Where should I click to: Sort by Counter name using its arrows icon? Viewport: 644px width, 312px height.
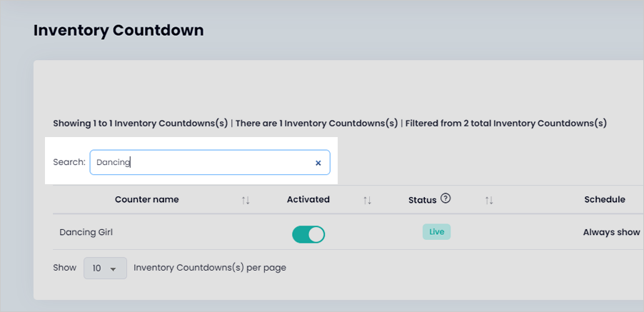point(246,201)
